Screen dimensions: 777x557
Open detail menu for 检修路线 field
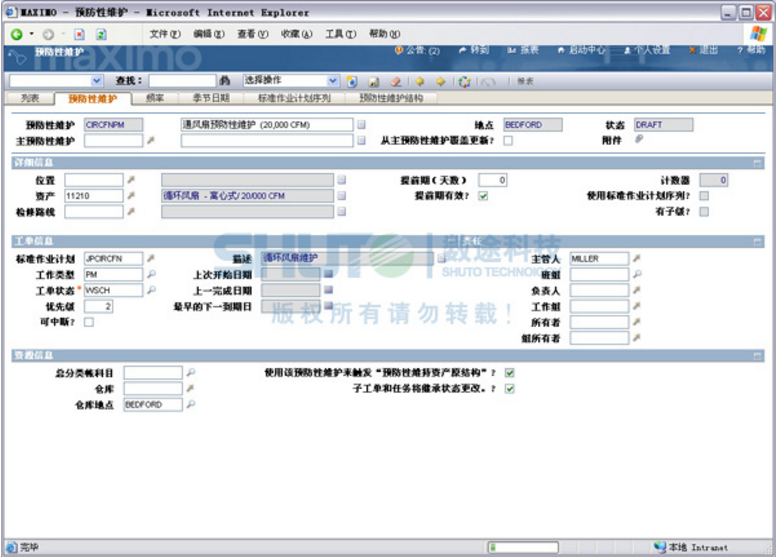click(x=131, y=212)
